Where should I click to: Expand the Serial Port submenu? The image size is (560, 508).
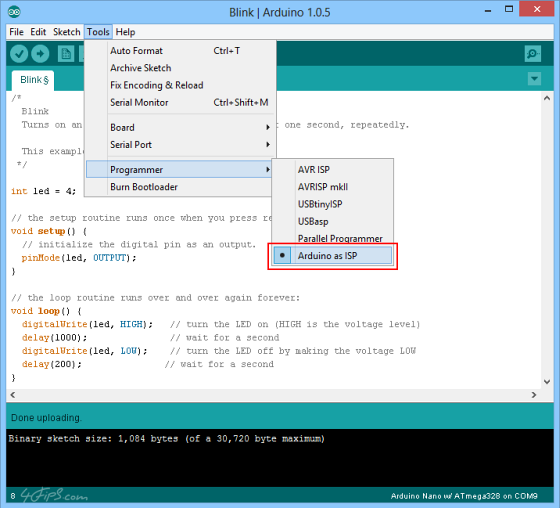(x=180, y=145)
